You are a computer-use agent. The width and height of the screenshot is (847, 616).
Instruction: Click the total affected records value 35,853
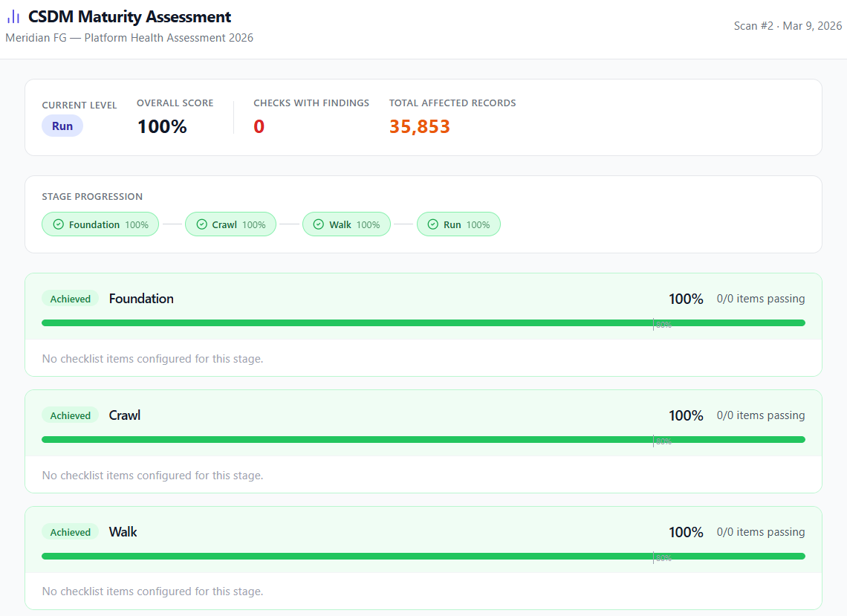[420, 127]
